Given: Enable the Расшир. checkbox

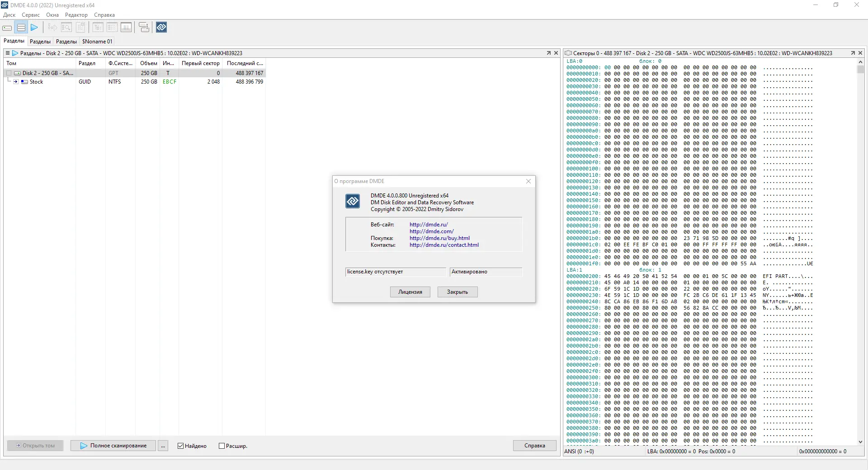Looking at the screenshot, I should click(222, 446).
